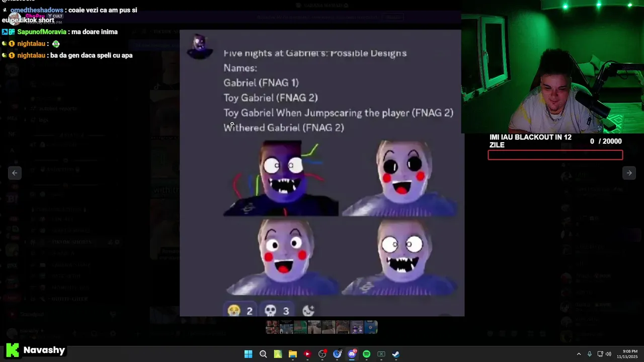Switch to OBS Studio in the taskbar
Screen dimensions: 644x362
tap(323, 354)
